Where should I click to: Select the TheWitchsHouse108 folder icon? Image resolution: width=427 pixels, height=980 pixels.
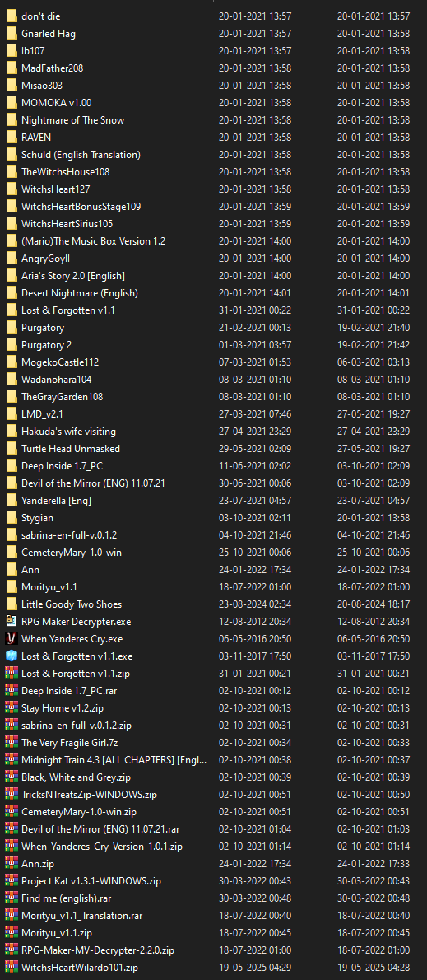point(12,172)
